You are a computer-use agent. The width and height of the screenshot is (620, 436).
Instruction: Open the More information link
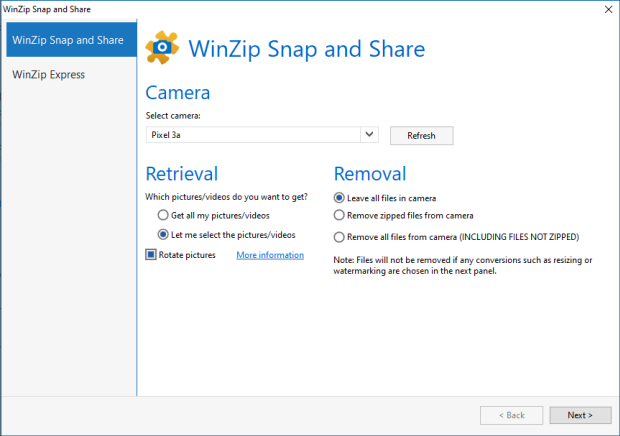pos(270,255)
